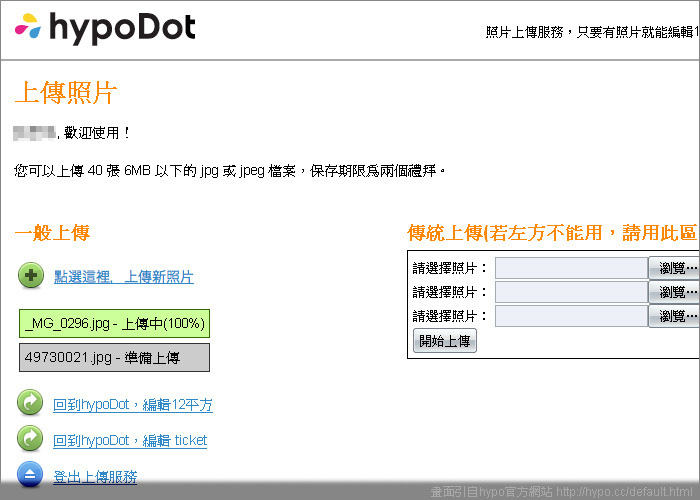Click the first 請選擇照片 file input field
Viewport: 700px width, 500px height.
tap(571, 268)
